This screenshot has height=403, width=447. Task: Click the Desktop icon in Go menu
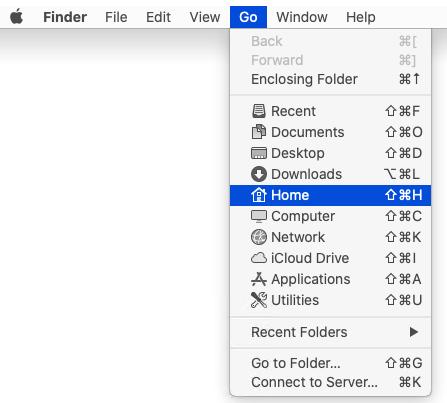pyautogui.click(x=259, y=153)
